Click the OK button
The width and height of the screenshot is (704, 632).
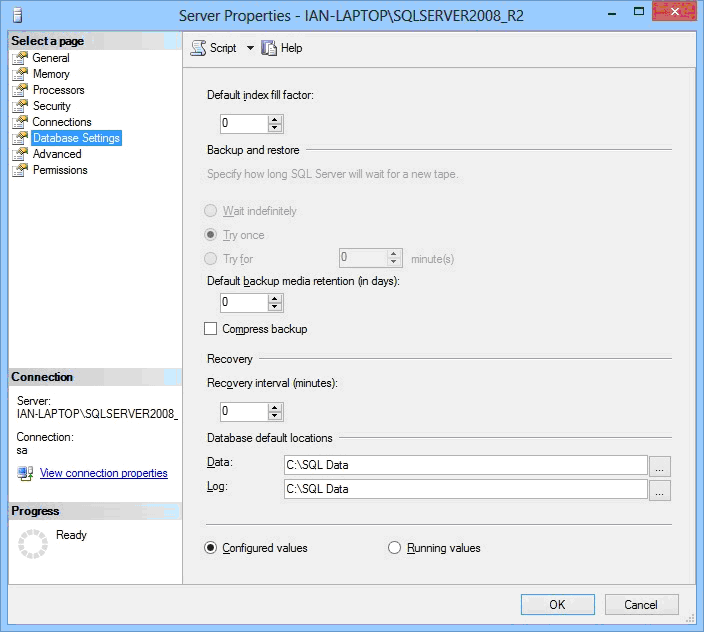tap(557, 604)
